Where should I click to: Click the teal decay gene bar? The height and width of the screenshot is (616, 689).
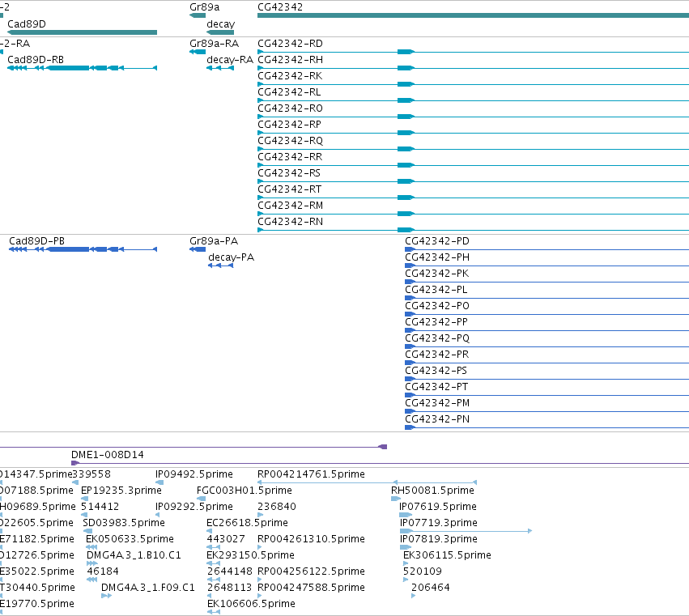click(x=220, y=32)
